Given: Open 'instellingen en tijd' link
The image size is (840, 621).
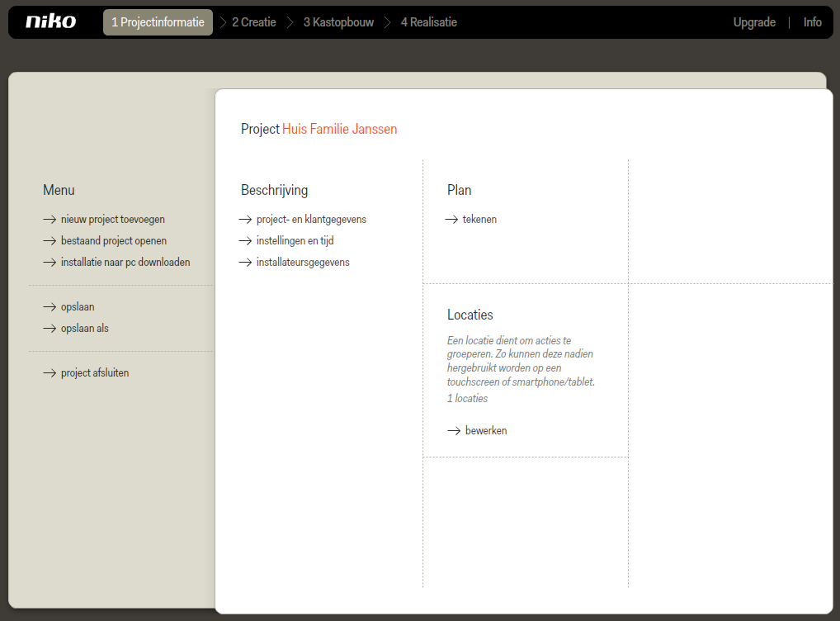Looking at the screenshot, I should [295, 241].
